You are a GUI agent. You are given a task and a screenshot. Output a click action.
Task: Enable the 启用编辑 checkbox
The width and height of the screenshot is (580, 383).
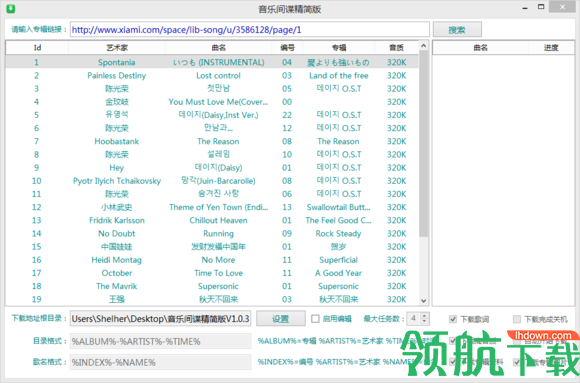coord(315,319)
